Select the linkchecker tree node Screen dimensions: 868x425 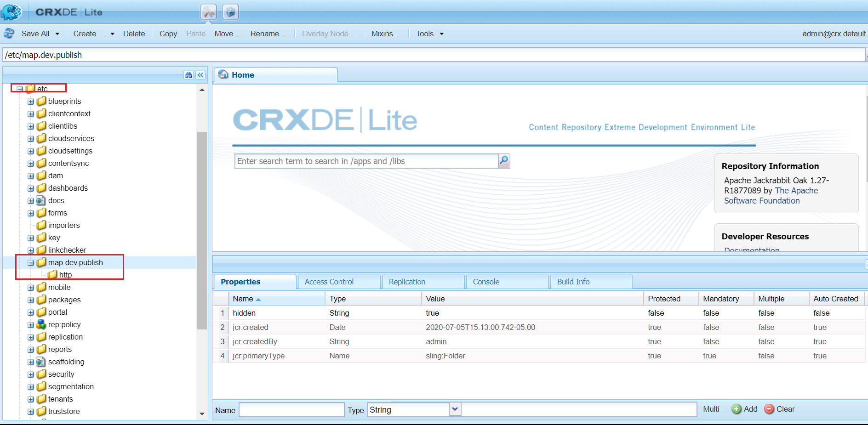(x=67, y=250)
